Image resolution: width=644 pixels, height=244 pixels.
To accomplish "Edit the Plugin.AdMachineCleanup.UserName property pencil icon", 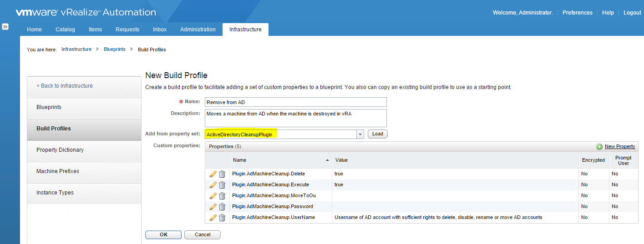I will (x=213, y=217).
